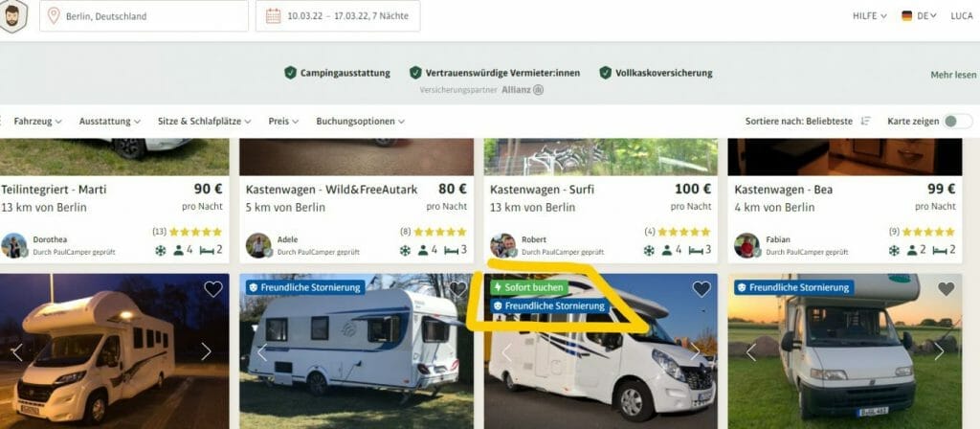The width and height of the screenshot is (980, 429).
Task: Open the HILFE menu
Action: point(869,16)
